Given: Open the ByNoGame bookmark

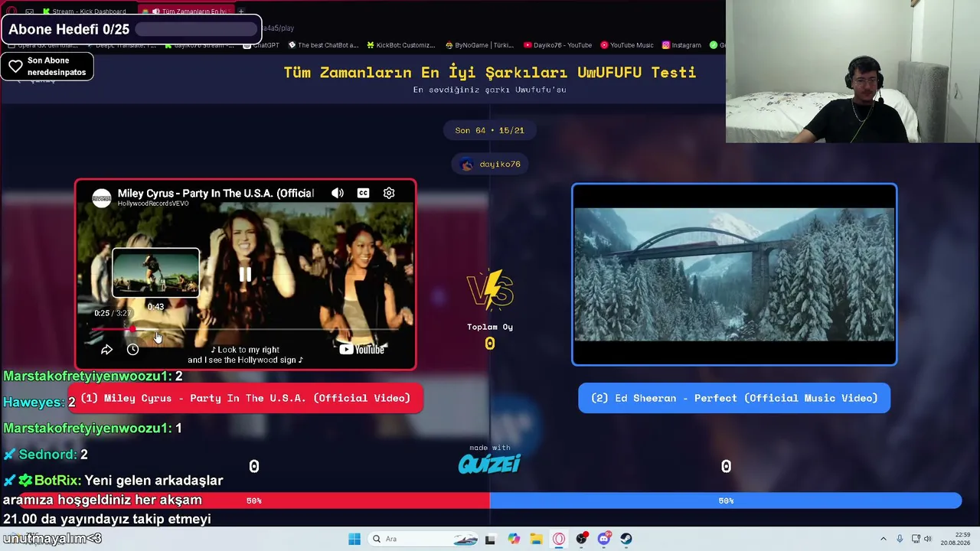Looking at the screenshot, I should point(479,45).
